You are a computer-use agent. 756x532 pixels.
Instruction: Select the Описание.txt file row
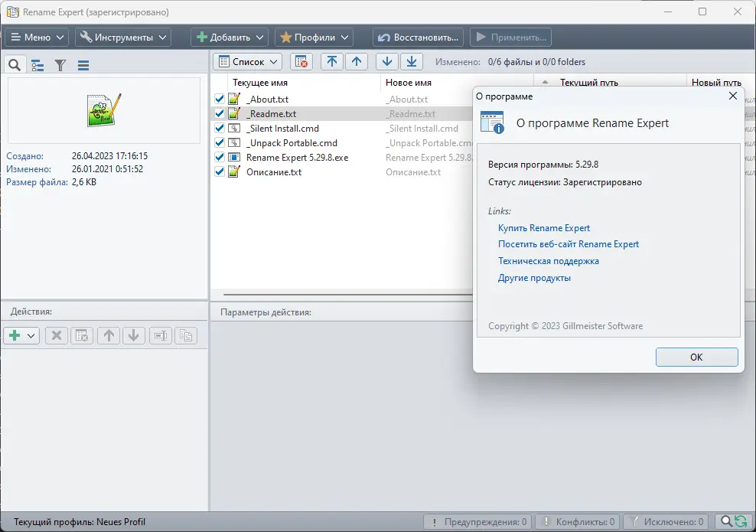[x=342, y=171]
